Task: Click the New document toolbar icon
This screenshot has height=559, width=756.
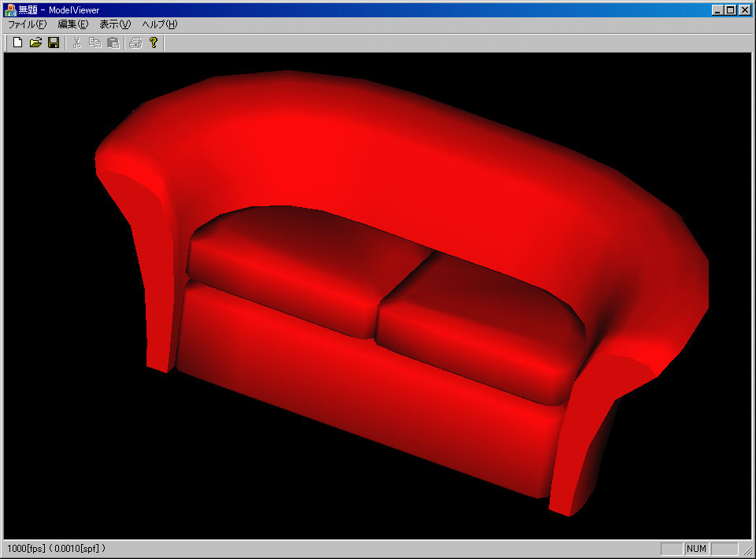Action: (17, 43)
